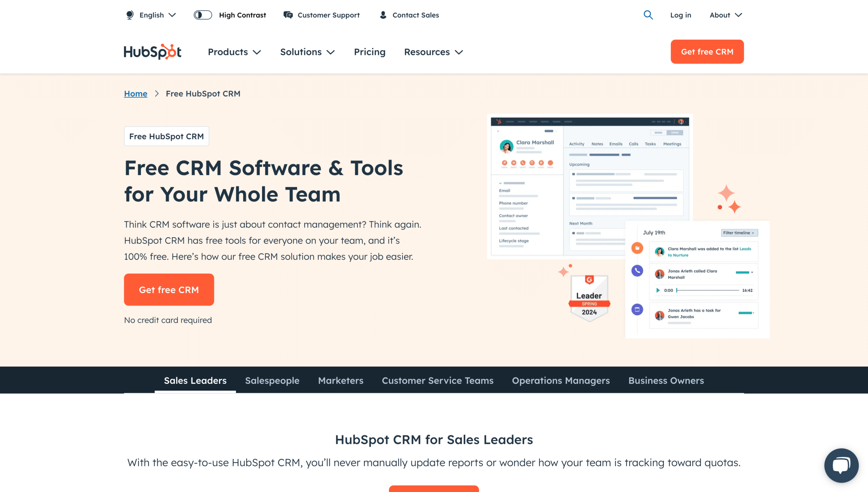Click the Customer Support chat icon
868x492 pixels.
click(288, 15)
